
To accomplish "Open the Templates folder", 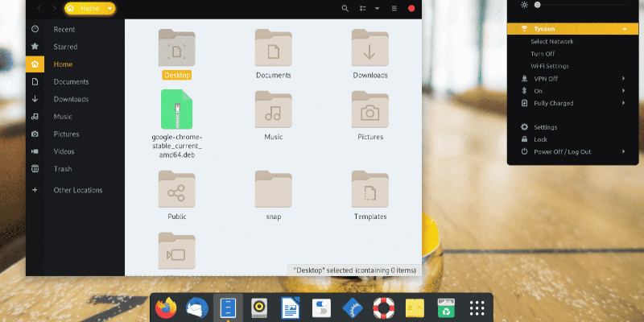I will tap(370, 189).
